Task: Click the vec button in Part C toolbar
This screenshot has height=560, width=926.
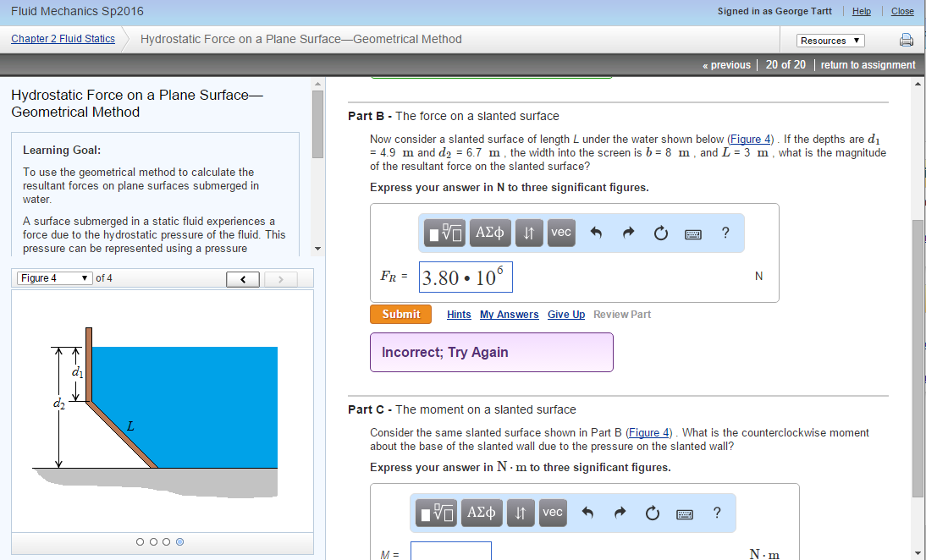Action: click(x=552, y=513)
